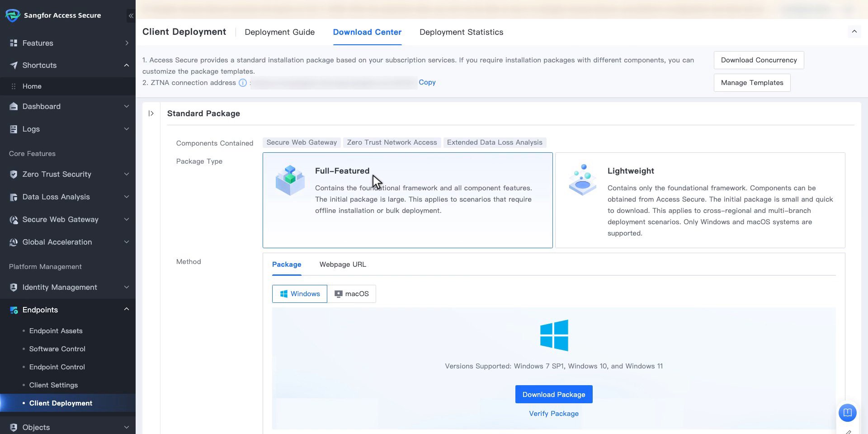This screenshot has width=868, height=434.
Task: Click the Endpoints icon in sidebar
Action: tap(14, 310)
